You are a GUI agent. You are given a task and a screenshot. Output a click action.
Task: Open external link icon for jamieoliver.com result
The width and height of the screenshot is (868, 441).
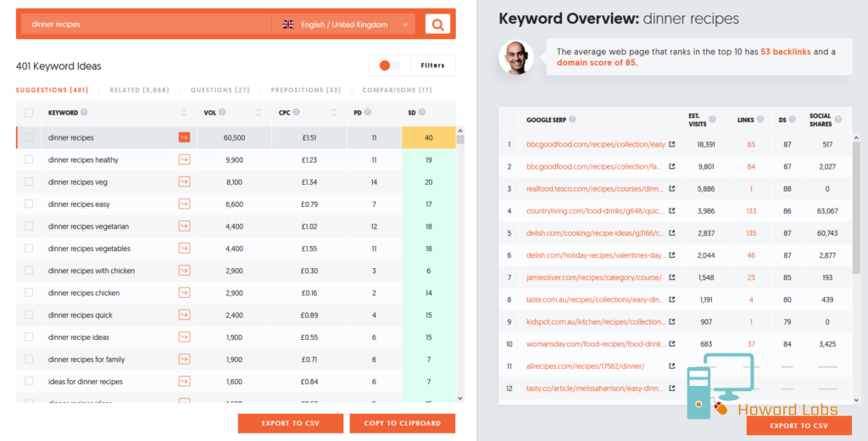[x=672, y=277]
